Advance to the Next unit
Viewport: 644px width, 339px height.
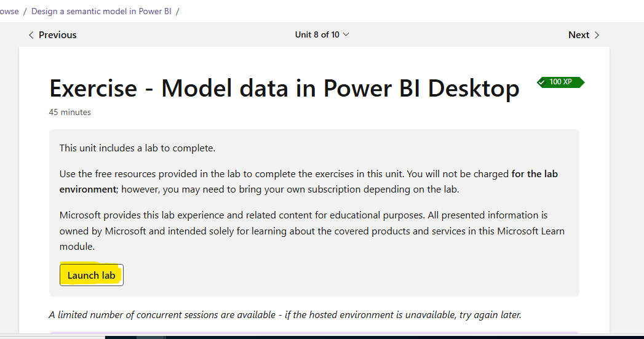click(584, 35)
